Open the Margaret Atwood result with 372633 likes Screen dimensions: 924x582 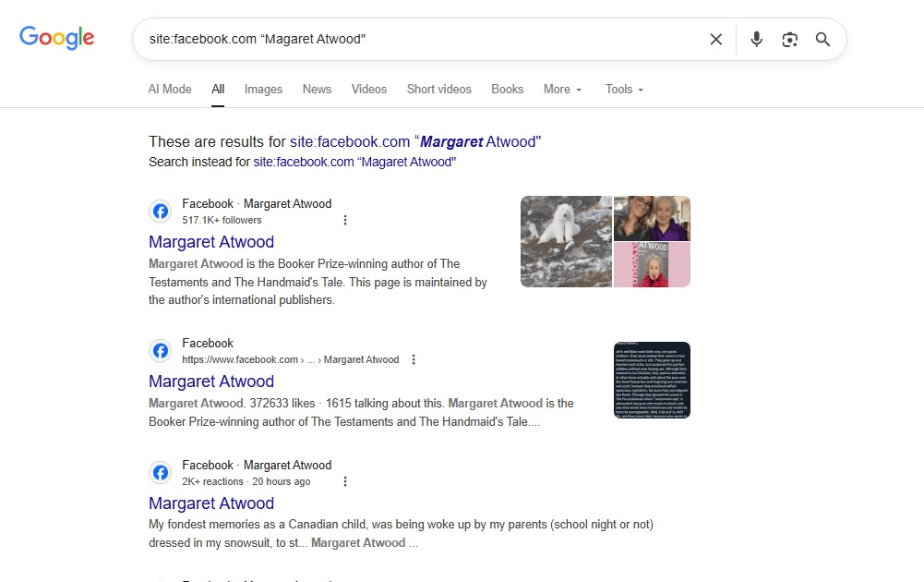[x=211, y=382]
